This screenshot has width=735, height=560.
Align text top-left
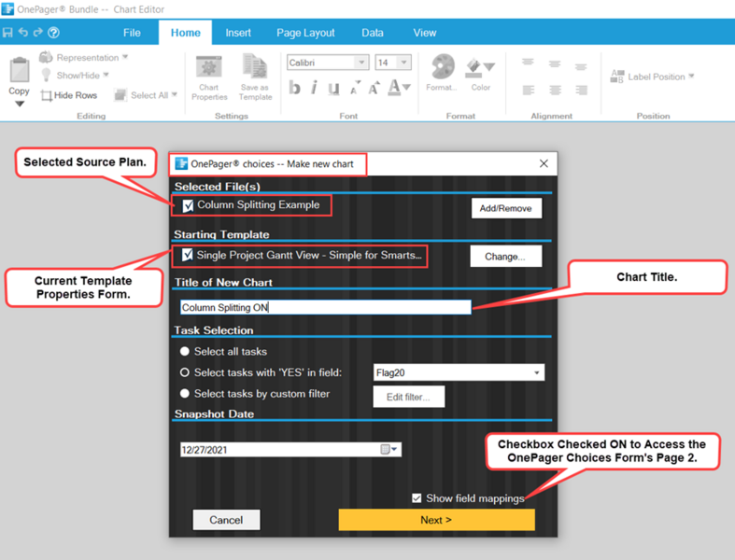528,63
